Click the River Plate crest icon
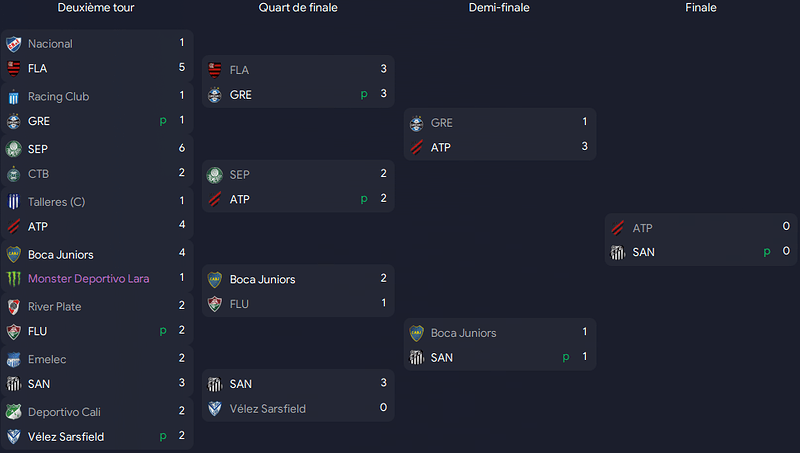Image resolution: width=800 pixels, height=453 pixels. [14, 307]
